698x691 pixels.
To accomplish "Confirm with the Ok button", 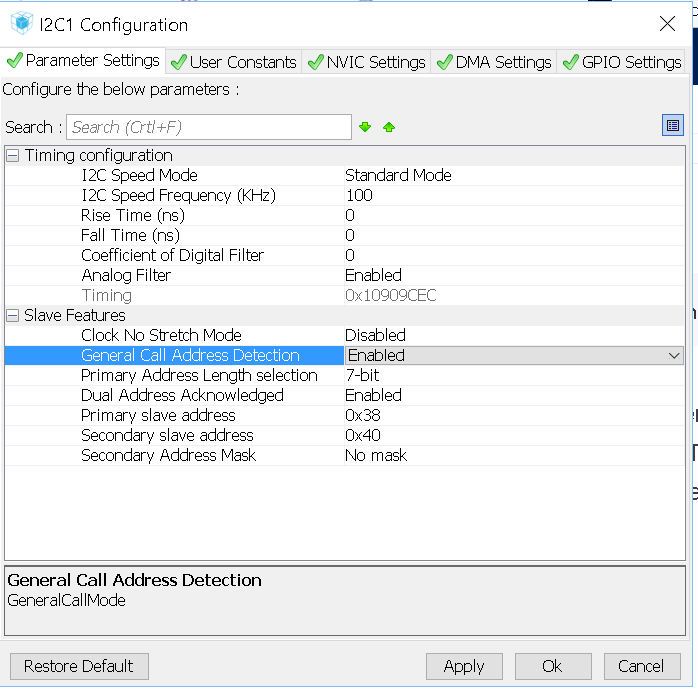I will [x=553, y=667].
